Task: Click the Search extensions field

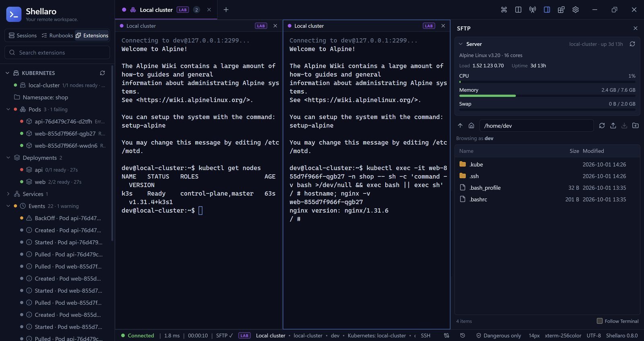Action: (x=57, y=52)
